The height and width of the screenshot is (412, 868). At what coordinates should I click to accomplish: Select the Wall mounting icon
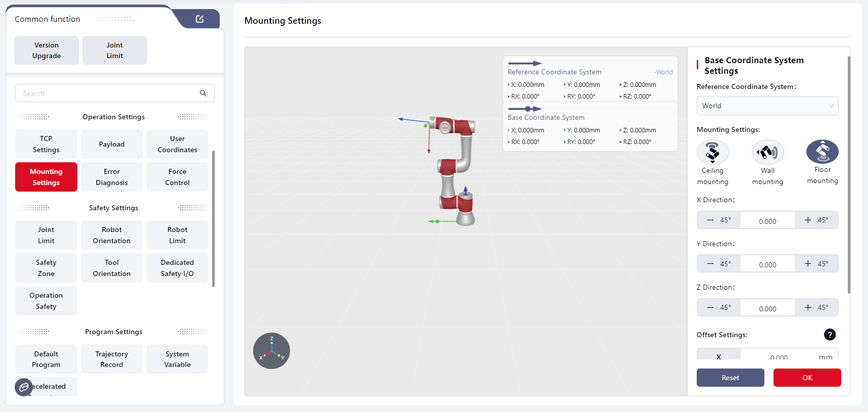(x=767, y=152)
